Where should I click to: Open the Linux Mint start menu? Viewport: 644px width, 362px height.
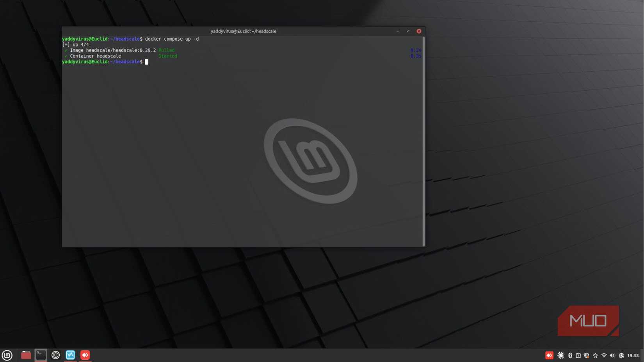click(7, 355)
